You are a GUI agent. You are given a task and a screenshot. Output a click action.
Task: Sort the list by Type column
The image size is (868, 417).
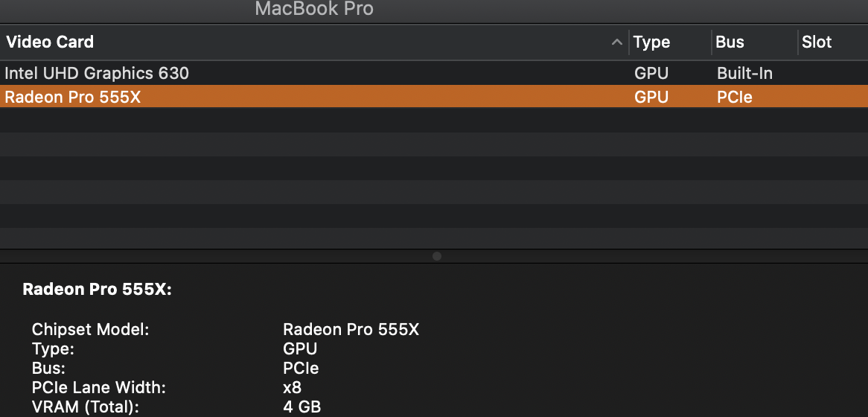click(651, 42)
